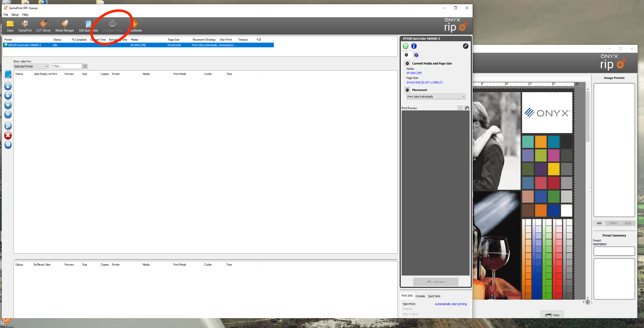Open the File menu
Viewport: 644px width, 328px height.
pyautogui.click(x=6, y=15)
